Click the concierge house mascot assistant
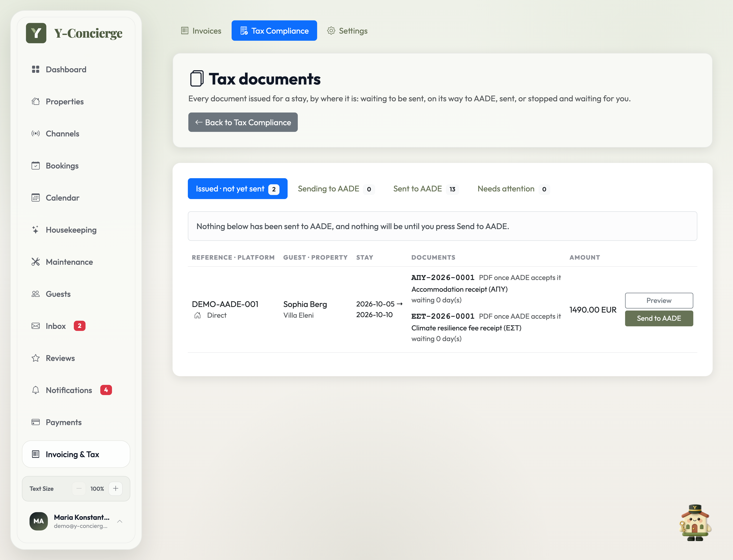 point(695,522)
